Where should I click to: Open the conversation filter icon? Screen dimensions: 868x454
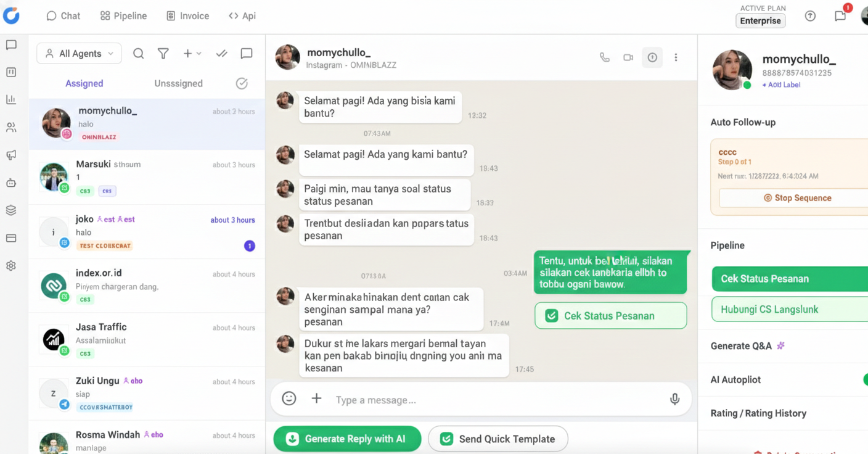click(163, 54)
